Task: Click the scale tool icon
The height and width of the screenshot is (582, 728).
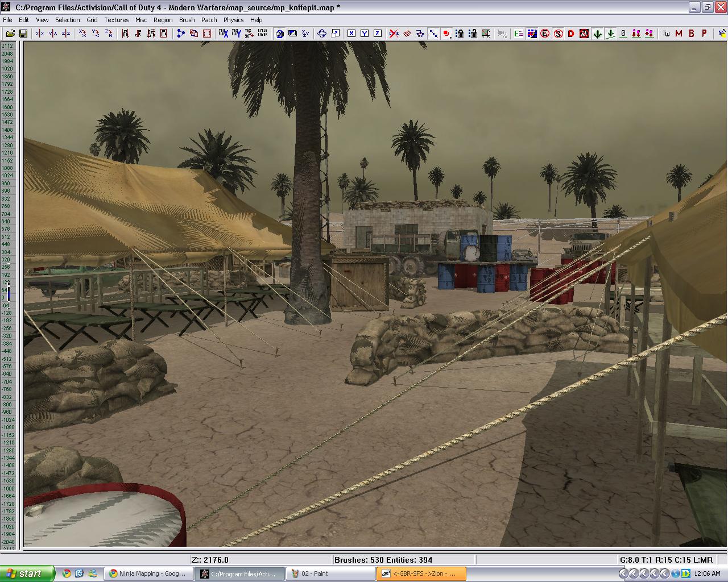Action: pos(336,34)
